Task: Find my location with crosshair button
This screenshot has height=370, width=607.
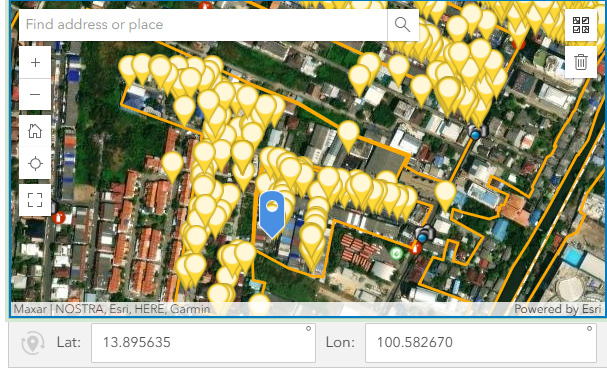Action: 35,163
